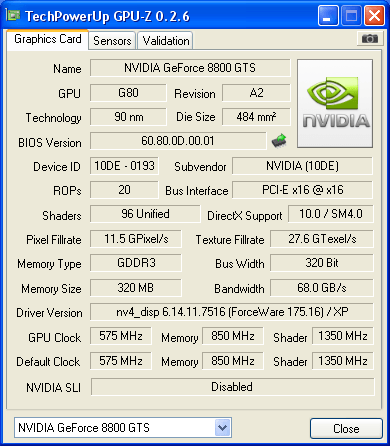390x446 pixels.
Task: Click the Device ID field 10DE - 0193
Action: tap(124, 166)
